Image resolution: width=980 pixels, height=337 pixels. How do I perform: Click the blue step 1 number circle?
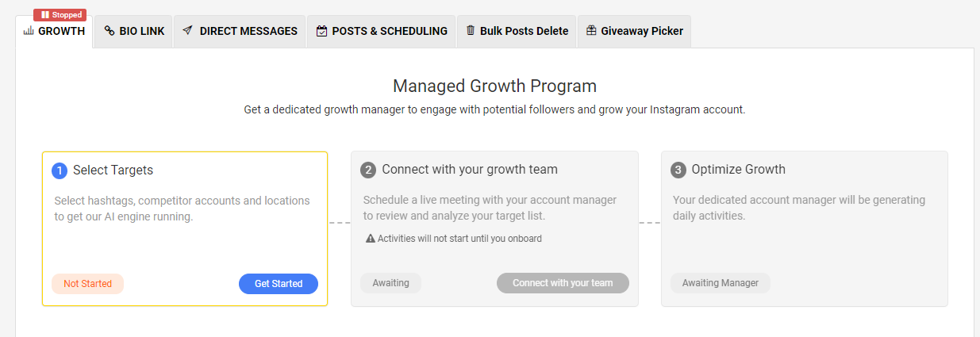coord(60,170)
